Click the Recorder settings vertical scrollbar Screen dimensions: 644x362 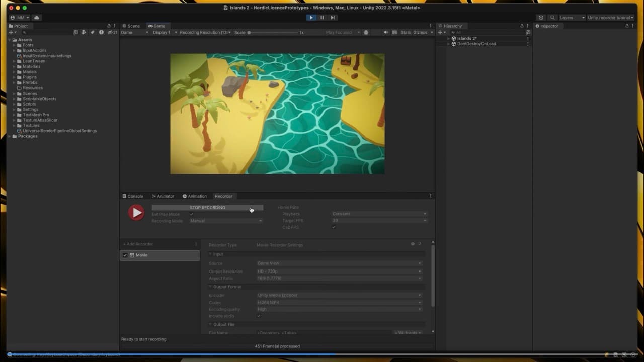point(433,276)
